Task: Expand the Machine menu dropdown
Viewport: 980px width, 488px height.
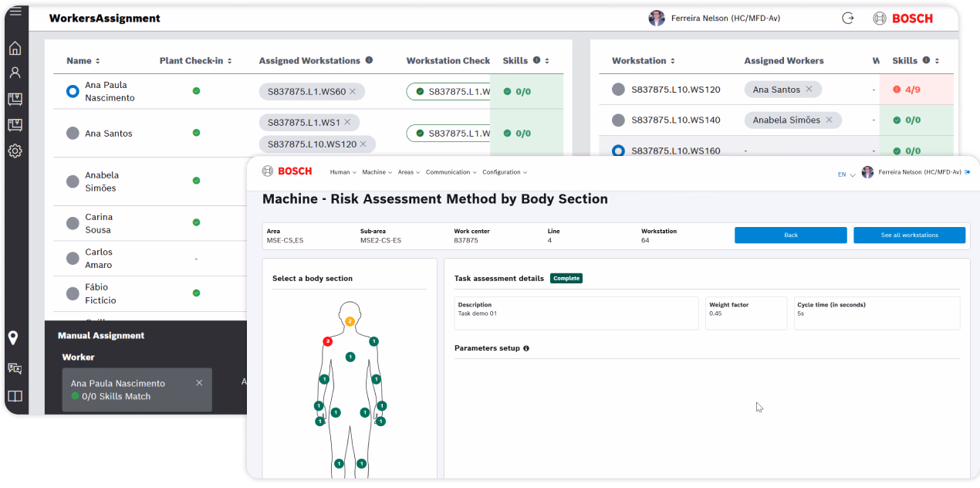Action: click(377, 172)
